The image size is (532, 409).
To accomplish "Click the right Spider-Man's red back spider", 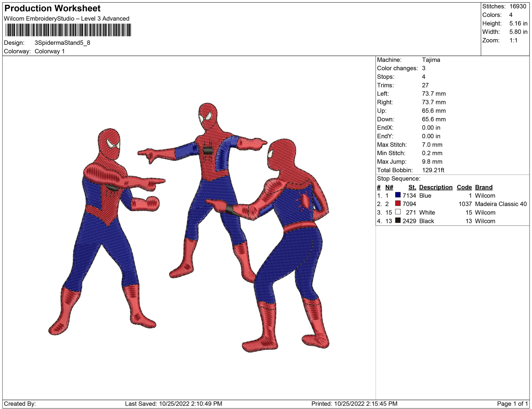I will point(305,201).
